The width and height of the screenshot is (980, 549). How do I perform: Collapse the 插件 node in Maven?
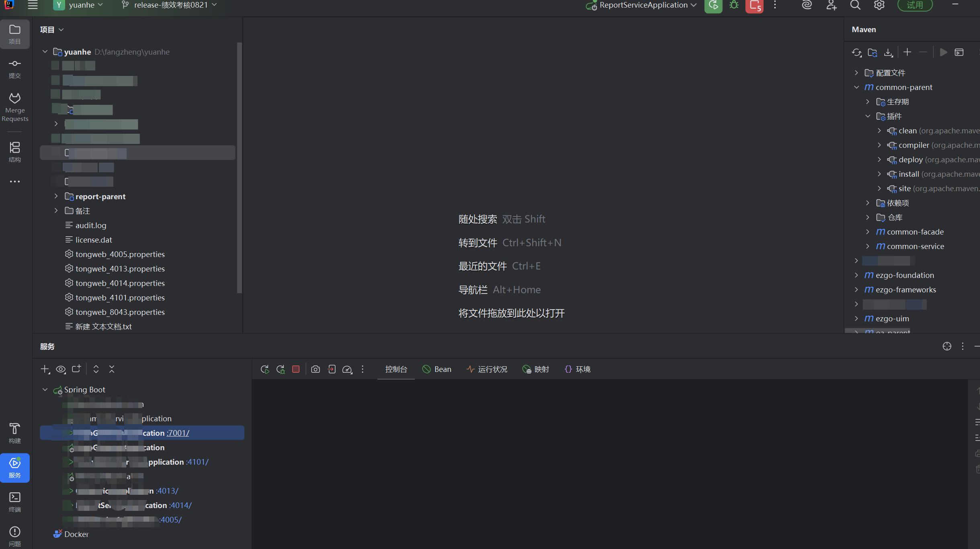pyautogui.click(x=868, y=116)
